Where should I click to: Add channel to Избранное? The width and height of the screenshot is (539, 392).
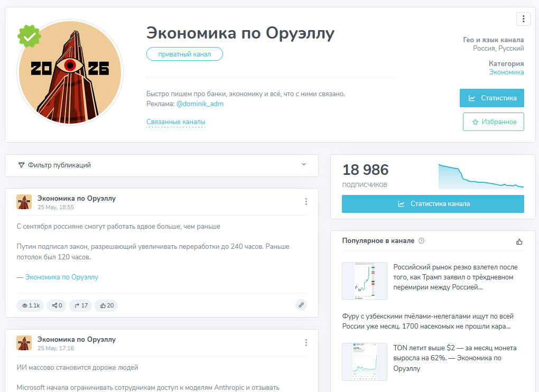(493, 122)
